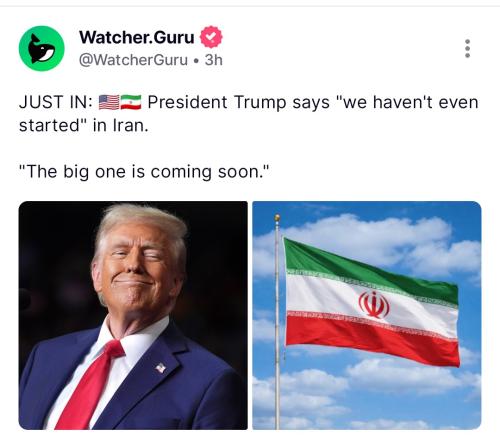This screenshot has height=447, width=500.
Task: Click the emblem on the Iran flag photo
Action: point(374,304)
